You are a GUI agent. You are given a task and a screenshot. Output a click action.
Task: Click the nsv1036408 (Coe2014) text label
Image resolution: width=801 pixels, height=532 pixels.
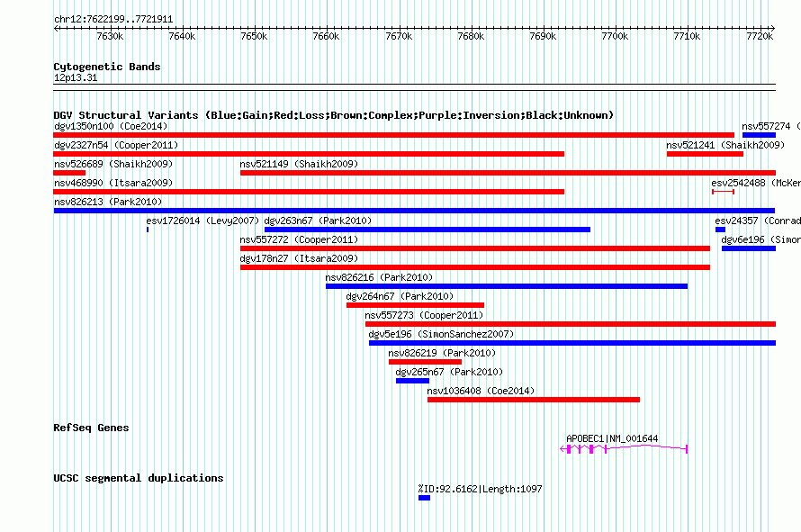point(481,391)
